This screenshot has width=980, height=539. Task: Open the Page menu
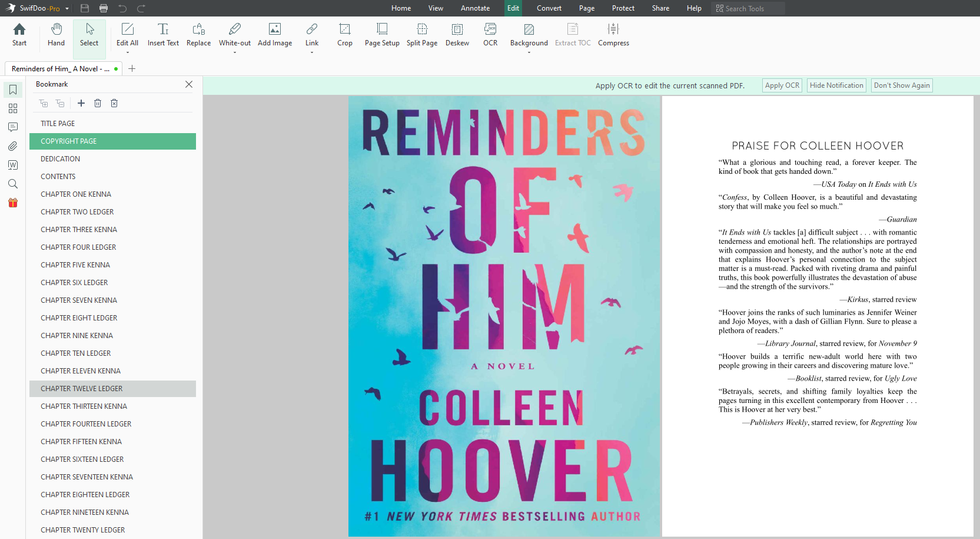point(587,8)
